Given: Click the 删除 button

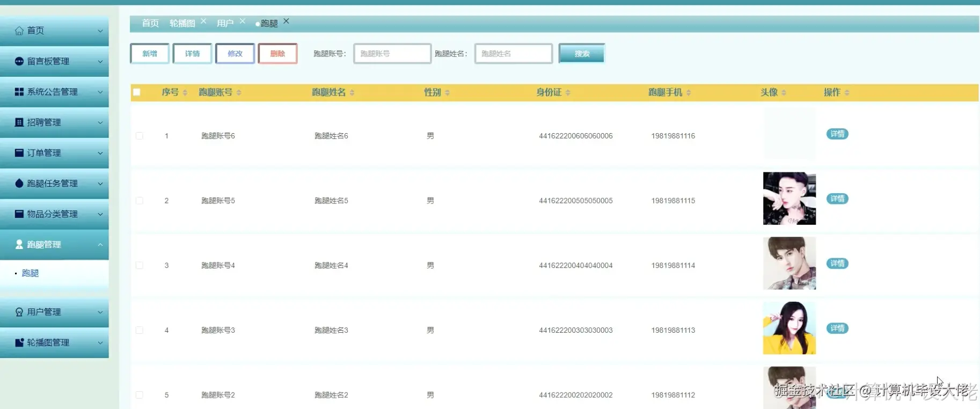Looking at the screenshot, I should (277, 54).
